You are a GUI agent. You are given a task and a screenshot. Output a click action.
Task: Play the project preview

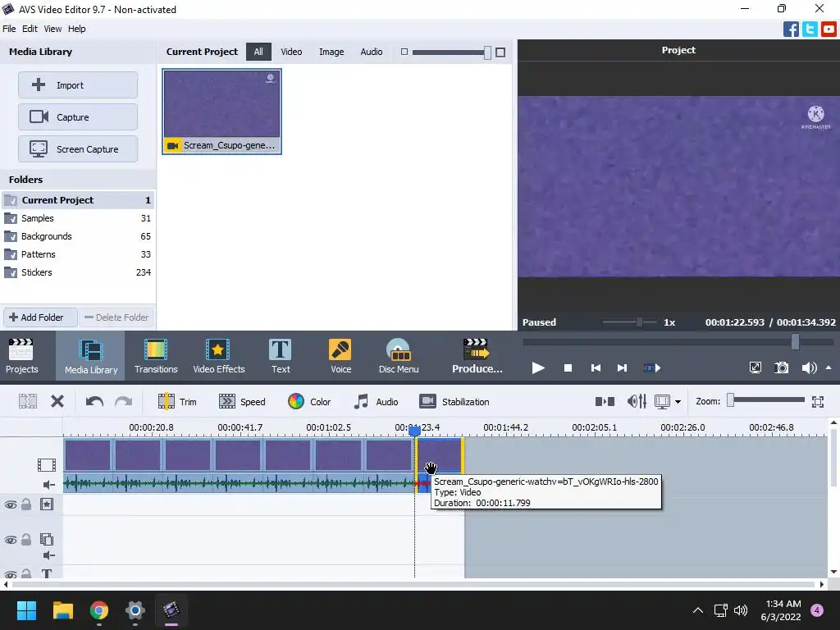(x=538, y=367)
